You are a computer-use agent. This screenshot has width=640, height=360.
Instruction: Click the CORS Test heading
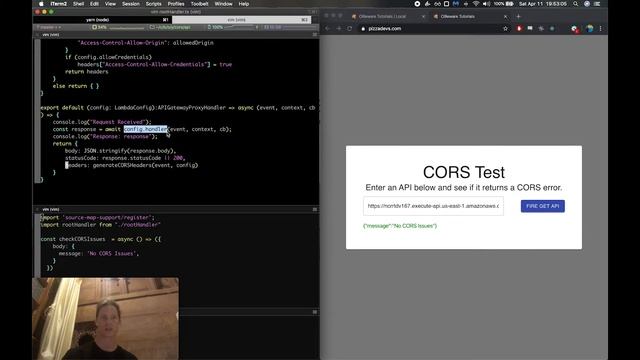464,172
